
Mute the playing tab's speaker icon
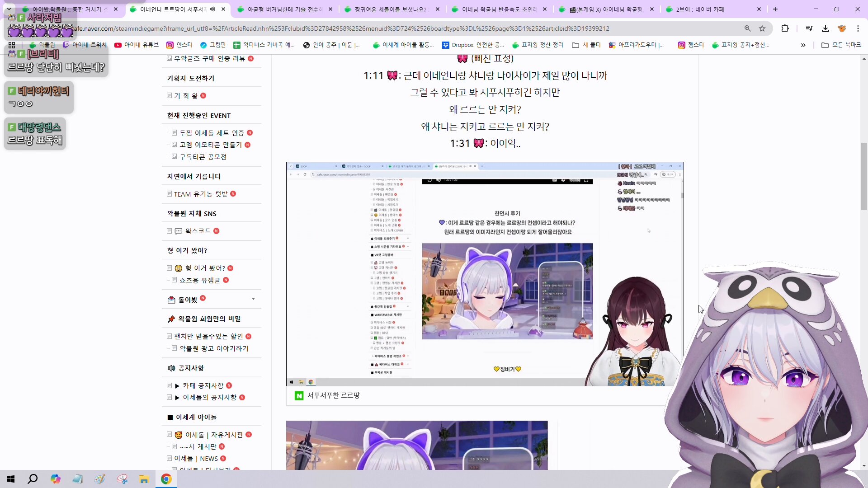212,9
